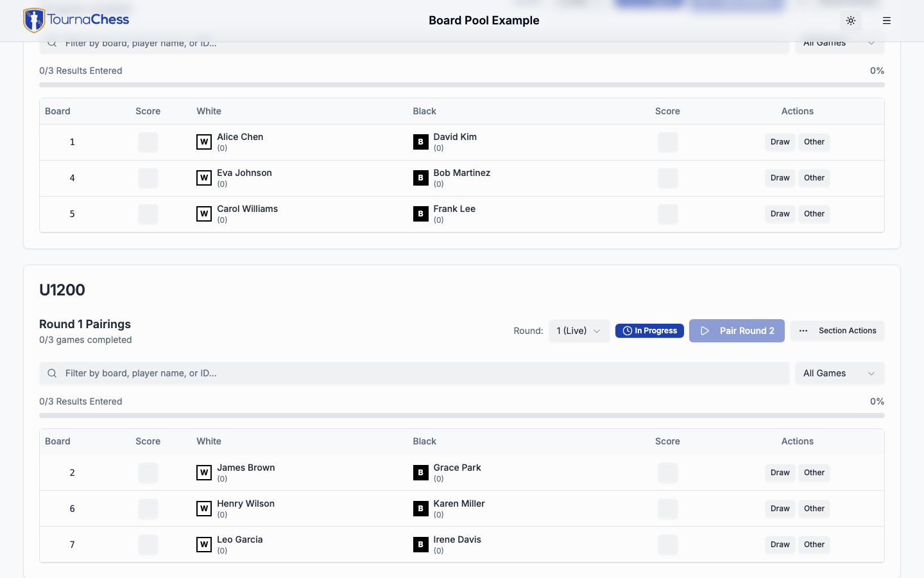Click the black piece icon beside Frank Lee
Screen dimensions: 924x578
coord(421,214)
